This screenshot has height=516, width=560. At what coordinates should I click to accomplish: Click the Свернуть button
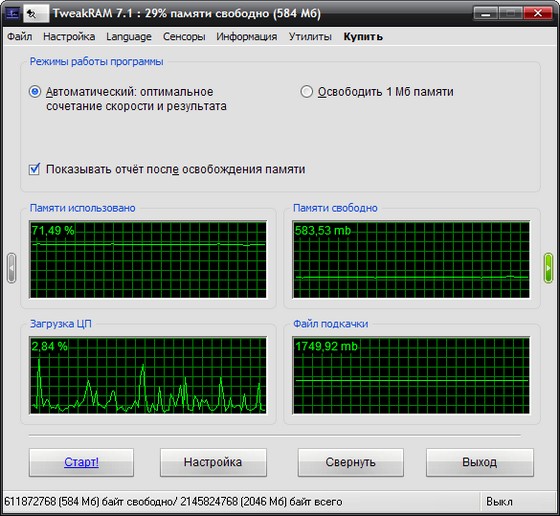pyautogui.click(x=351, y=462)
